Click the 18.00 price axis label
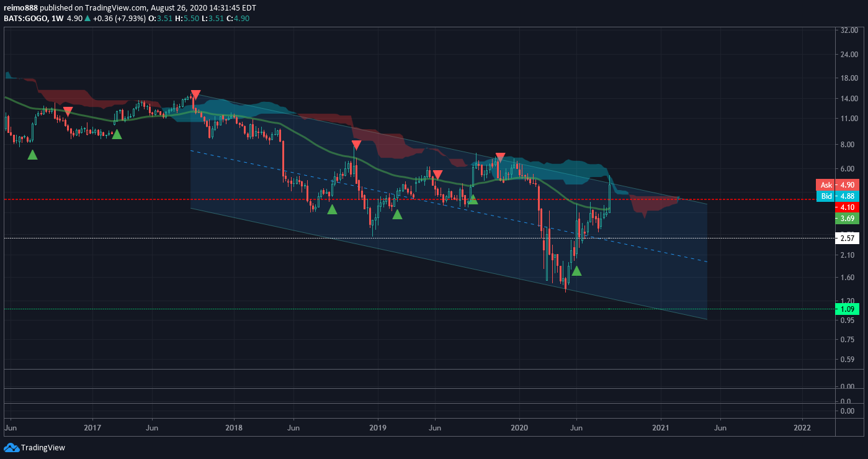The height and width of the screenshot is (459, 868). tap(849, 78)
